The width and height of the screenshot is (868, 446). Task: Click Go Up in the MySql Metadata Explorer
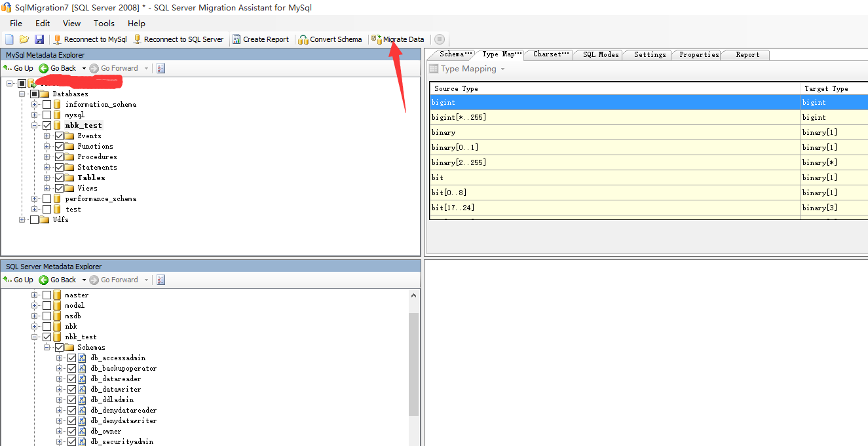pos(18,67)
